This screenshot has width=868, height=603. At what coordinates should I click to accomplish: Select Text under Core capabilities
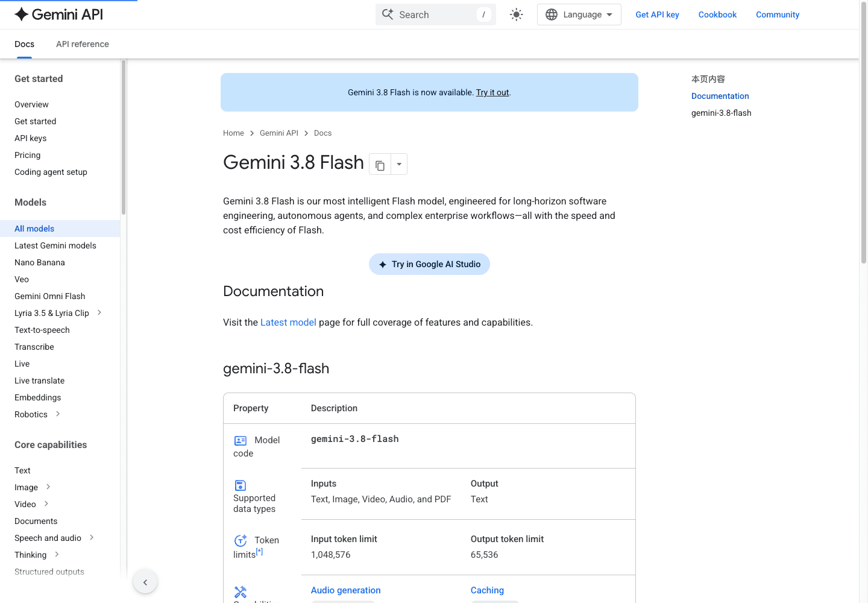[x=22, y=470]
